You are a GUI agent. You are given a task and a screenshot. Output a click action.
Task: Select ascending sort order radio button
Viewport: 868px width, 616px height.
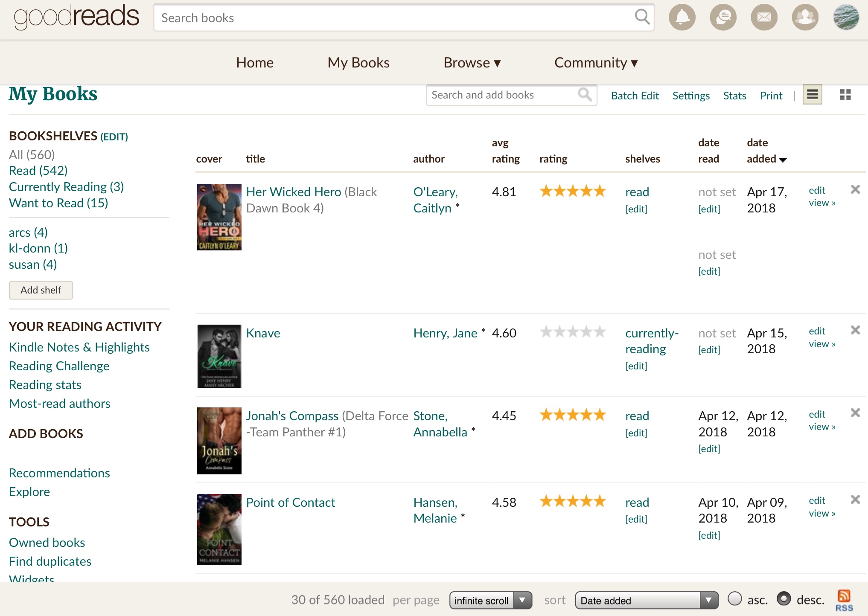[x=734, y=599]
